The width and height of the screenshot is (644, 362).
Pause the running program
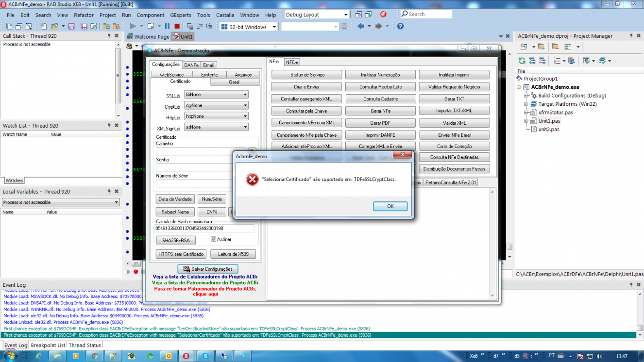click(x=167, y=26)
